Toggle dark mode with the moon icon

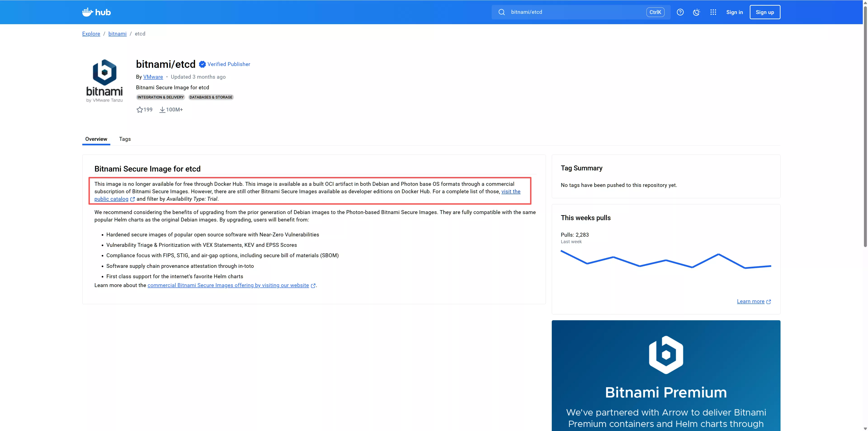(696, 12)
